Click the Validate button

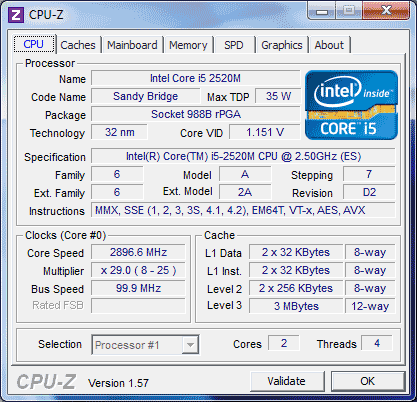287,381
